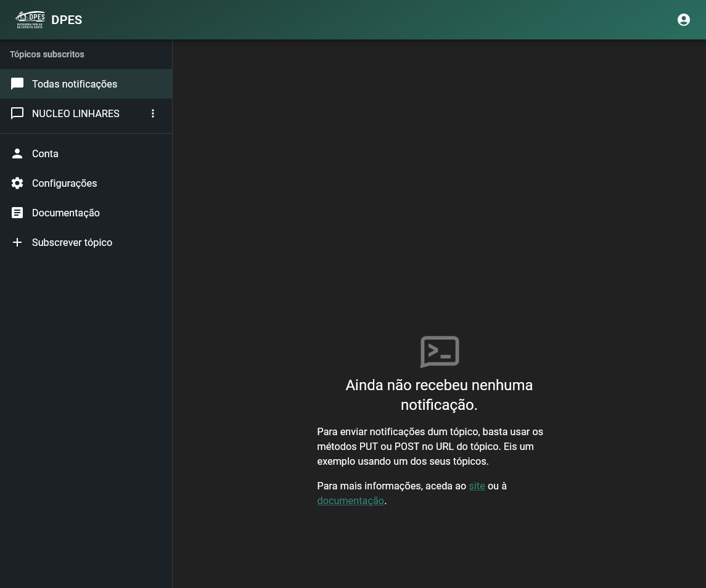Choose Subscrever tópico to add a topic

tap(86, 242)
